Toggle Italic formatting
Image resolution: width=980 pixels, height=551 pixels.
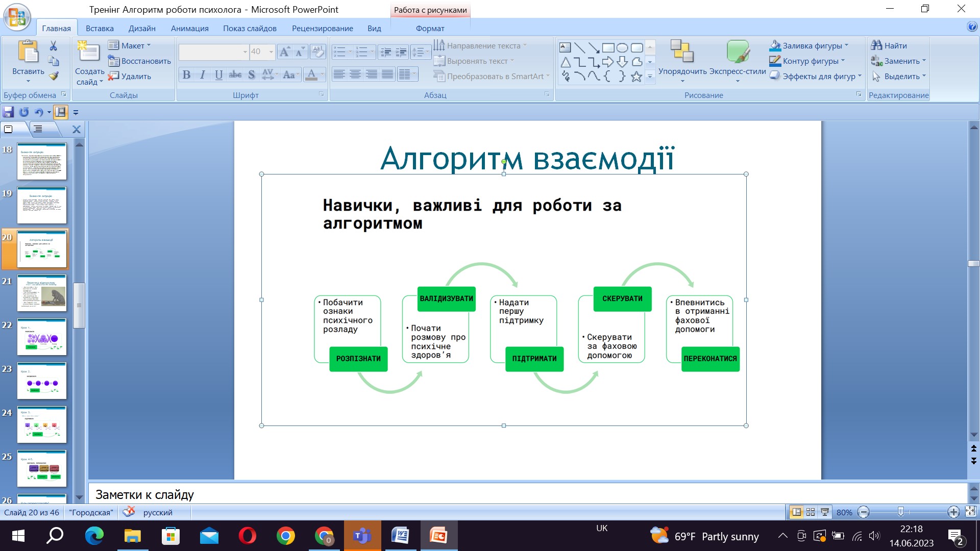point(203,75)
